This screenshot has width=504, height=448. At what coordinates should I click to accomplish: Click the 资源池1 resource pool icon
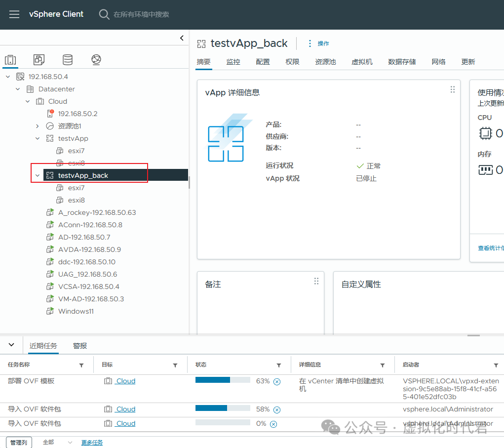pyautogui.click(x=50, y=126)
